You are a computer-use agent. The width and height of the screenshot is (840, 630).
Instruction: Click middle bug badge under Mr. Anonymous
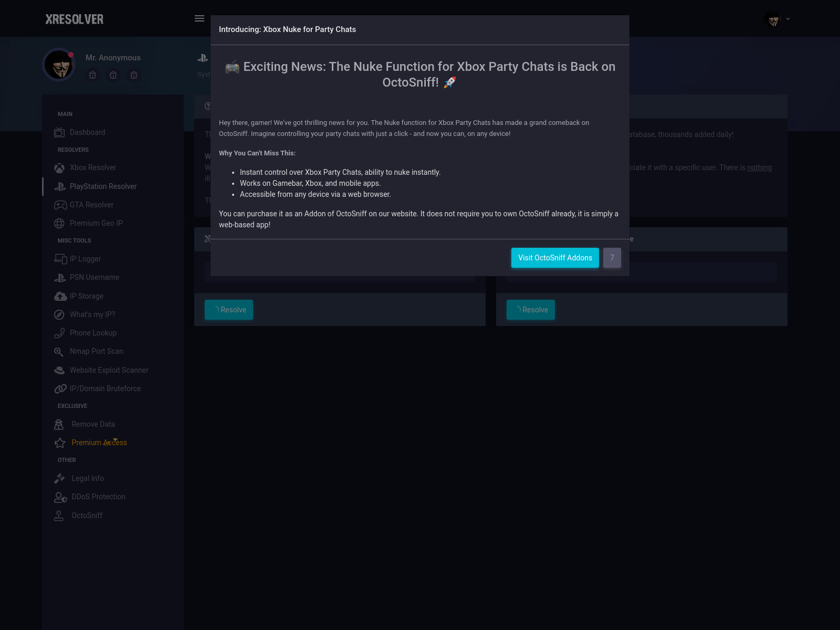(x=113, y=75)
